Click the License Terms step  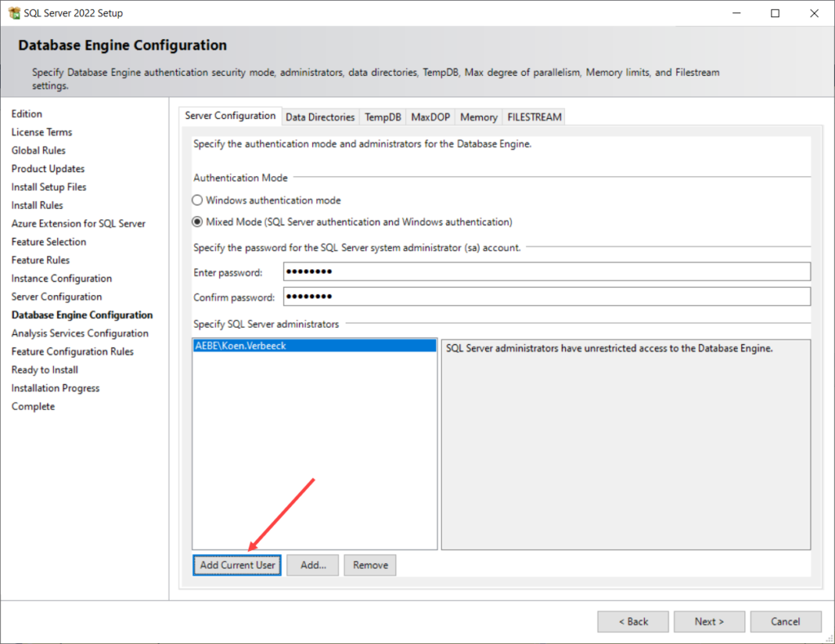click(x=42, y=132)
